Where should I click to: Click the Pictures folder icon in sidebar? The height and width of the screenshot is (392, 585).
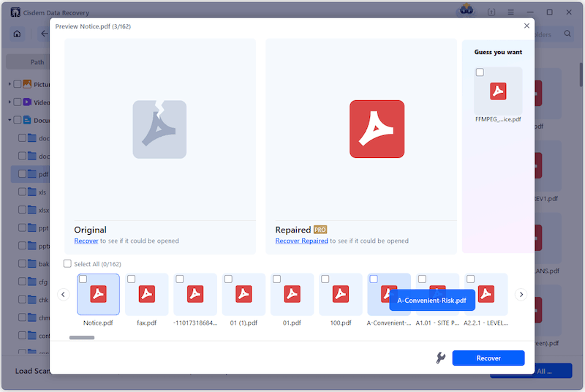point(27,84)
